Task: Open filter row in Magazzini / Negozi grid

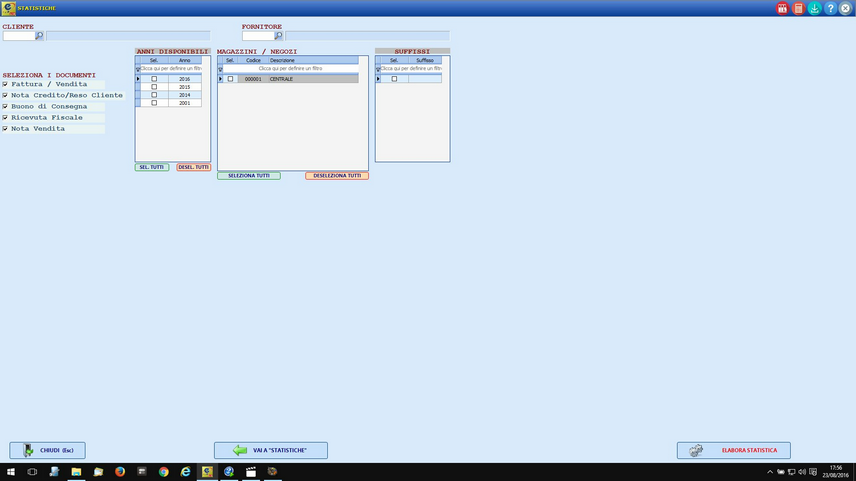Action: tap(290, 69)
